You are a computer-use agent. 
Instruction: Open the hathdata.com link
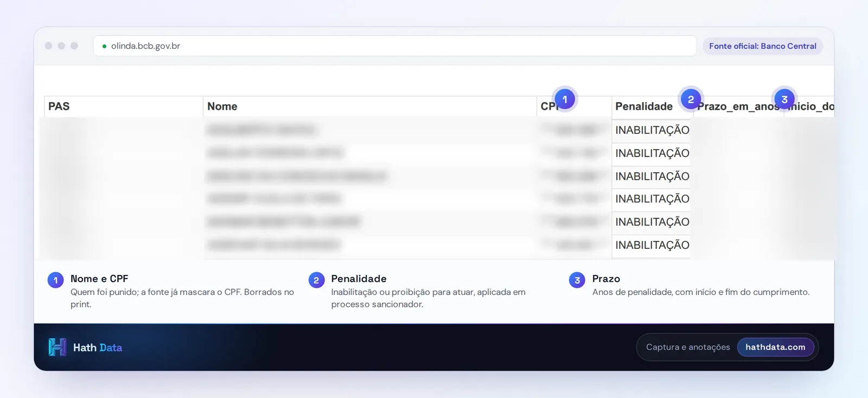[x=775, y=347]
